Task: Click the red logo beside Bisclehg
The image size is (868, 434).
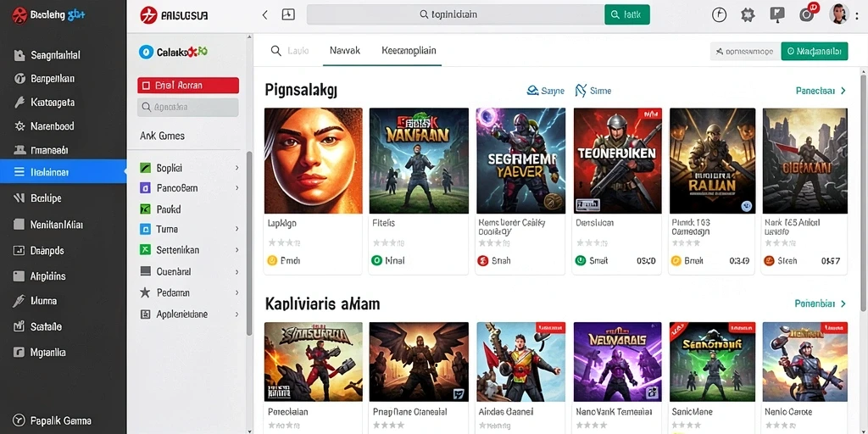Action: (19, 15)
